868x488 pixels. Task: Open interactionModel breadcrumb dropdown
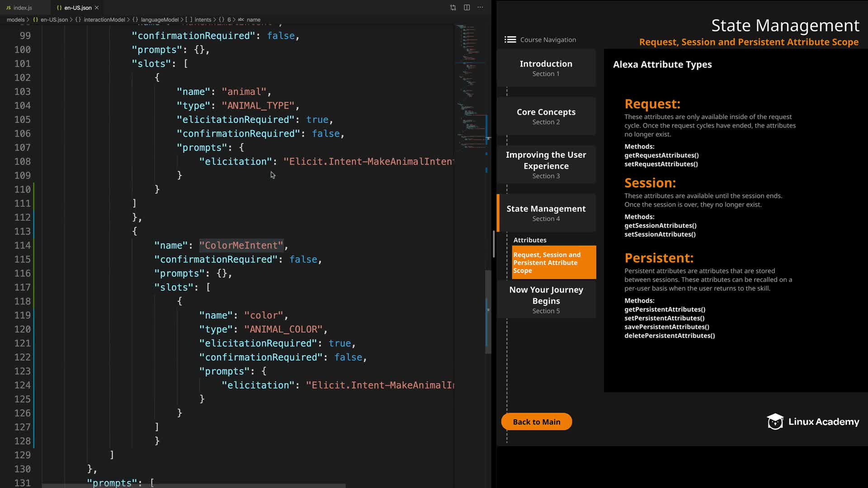click(x=104, y=20)
